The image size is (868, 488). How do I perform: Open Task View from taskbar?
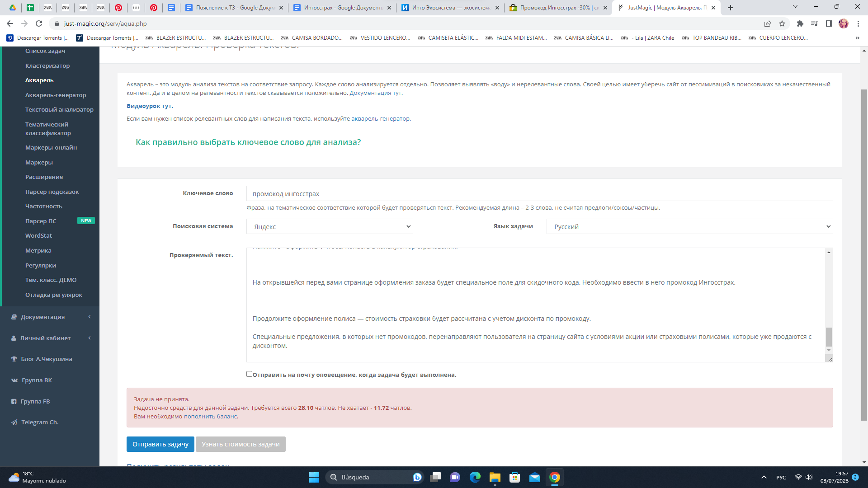[x=435, y=477]
